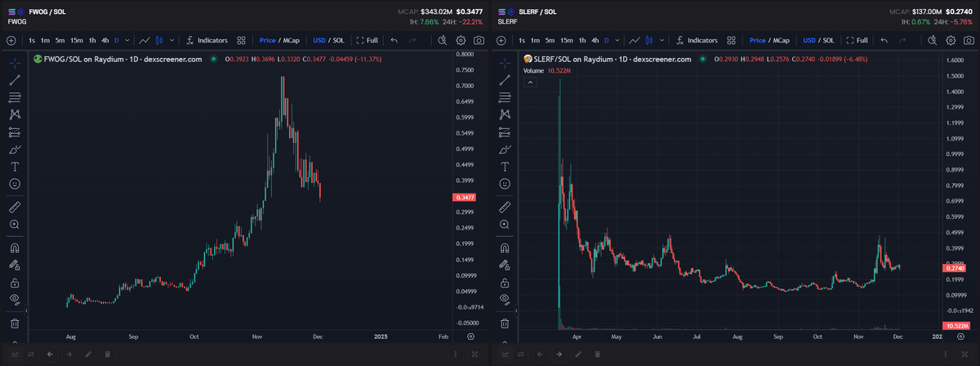The height and width of the screenshot is (366, 980).
Task: Click the candles style icon on FWOG toolbar
Action: coord(161,40)
